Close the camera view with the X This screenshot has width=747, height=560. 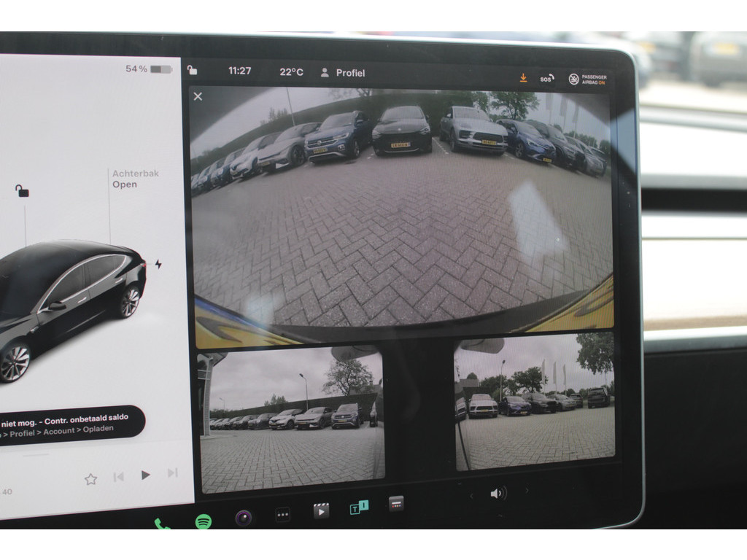tap(198, 96)
